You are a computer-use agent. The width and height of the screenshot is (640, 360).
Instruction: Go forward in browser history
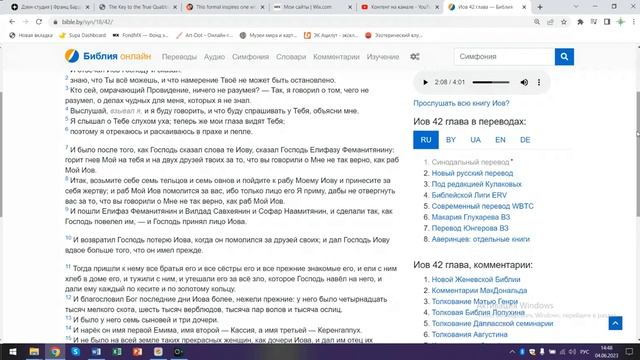[25, 22]
